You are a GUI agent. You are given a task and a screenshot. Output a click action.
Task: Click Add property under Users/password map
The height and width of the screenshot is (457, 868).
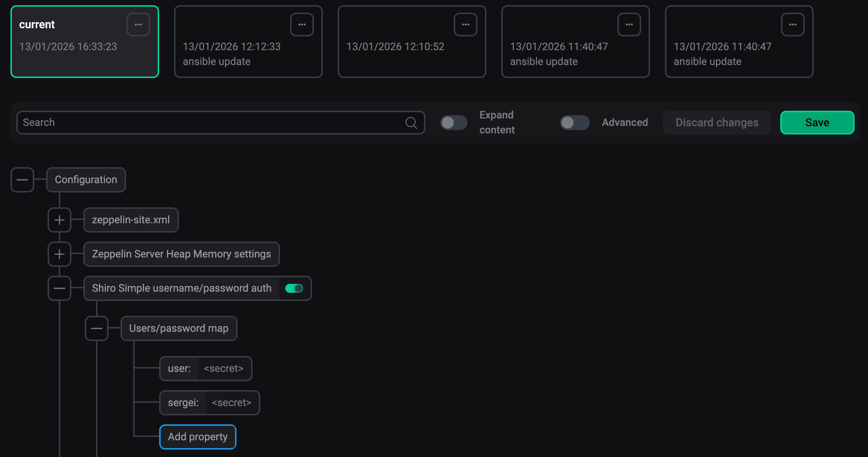[x=197, y=437]
